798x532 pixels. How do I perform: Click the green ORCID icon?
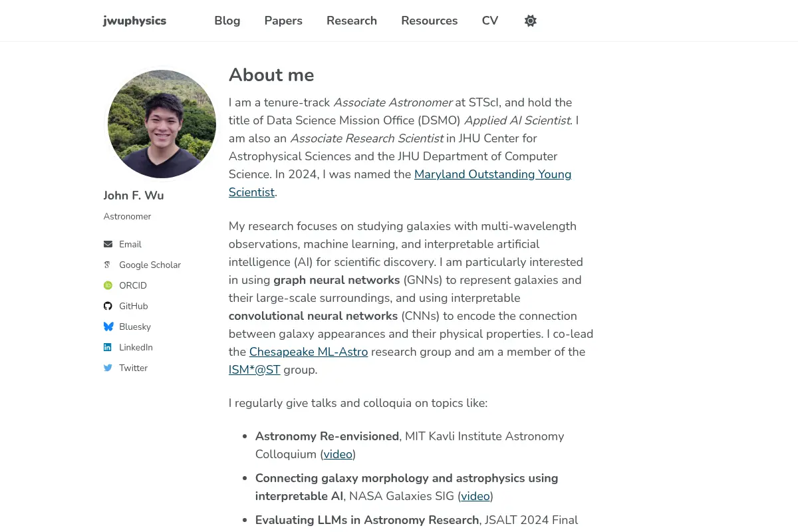point(108,285)
